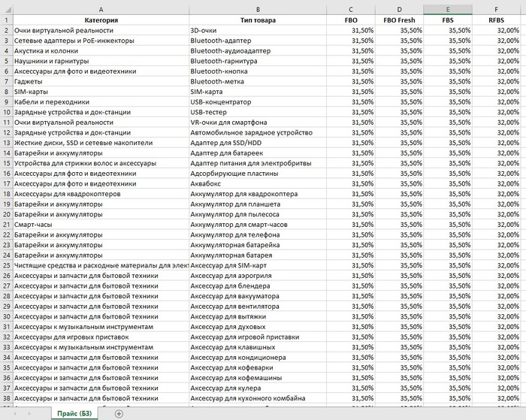Select row 2 header
Viewport: 526px width, 420px height.
click(x=6, y=31)
